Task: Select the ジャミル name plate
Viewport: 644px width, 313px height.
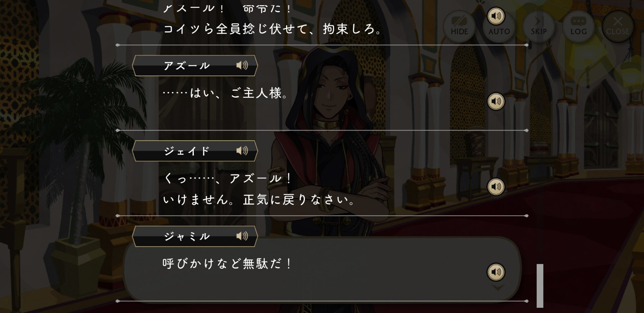Action: click(x=195, y=236)
